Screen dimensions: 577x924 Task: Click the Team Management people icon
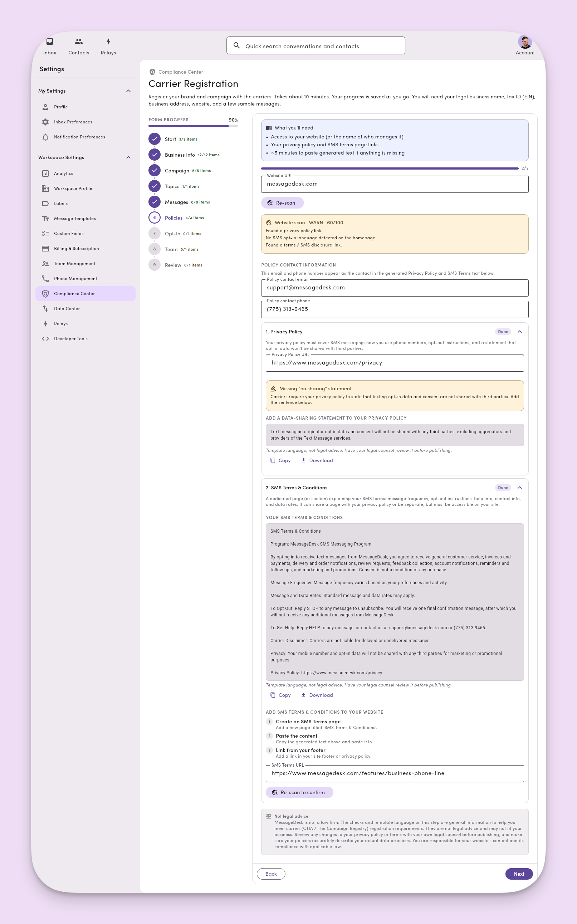(x=45, y=264)
